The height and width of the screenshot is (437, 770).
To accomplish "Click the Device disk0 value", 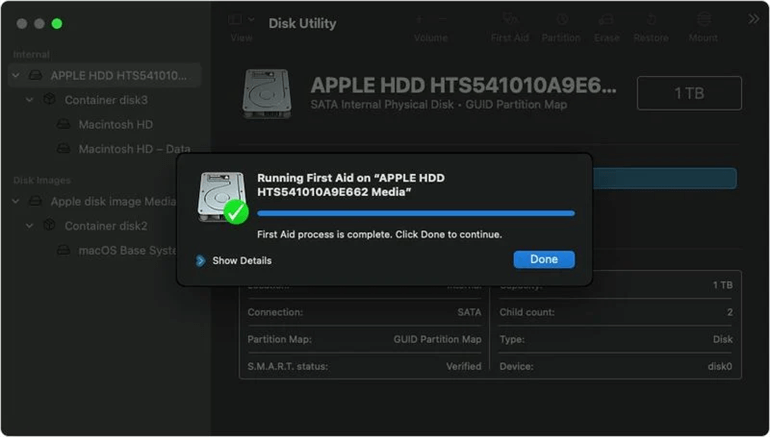I will [720, 366].
